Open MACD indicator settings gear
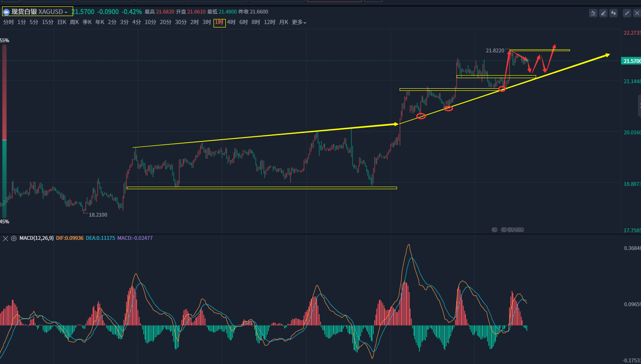The width and height of the screenshot is (641, 364). click(x=14, y=239)
